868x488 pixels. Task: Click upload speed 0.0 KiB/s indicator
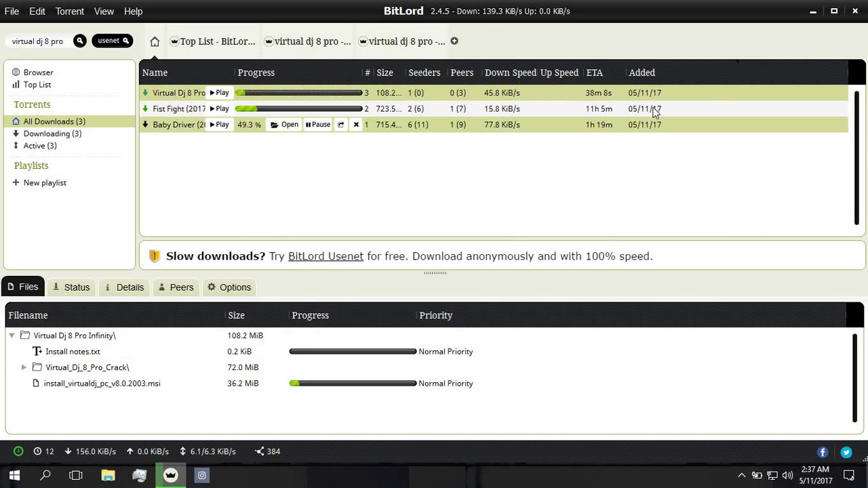click(x=148, y=451)
